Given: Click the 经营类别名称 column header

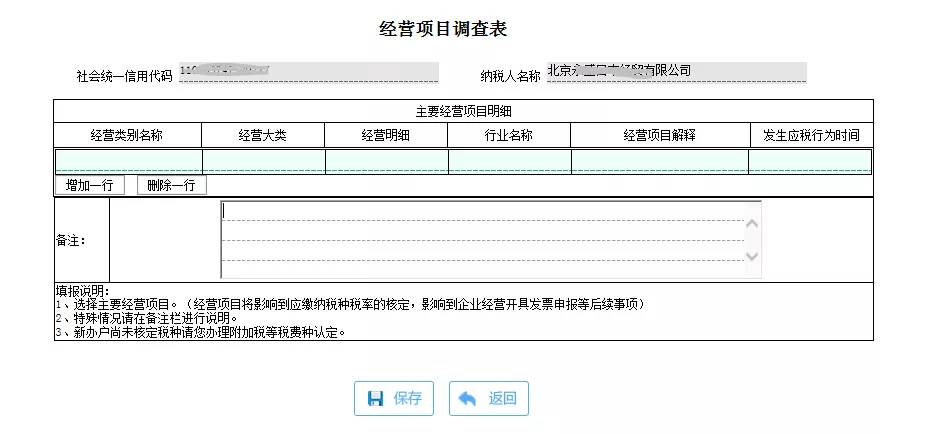Looking at the screenshot, I should [127, 135].
